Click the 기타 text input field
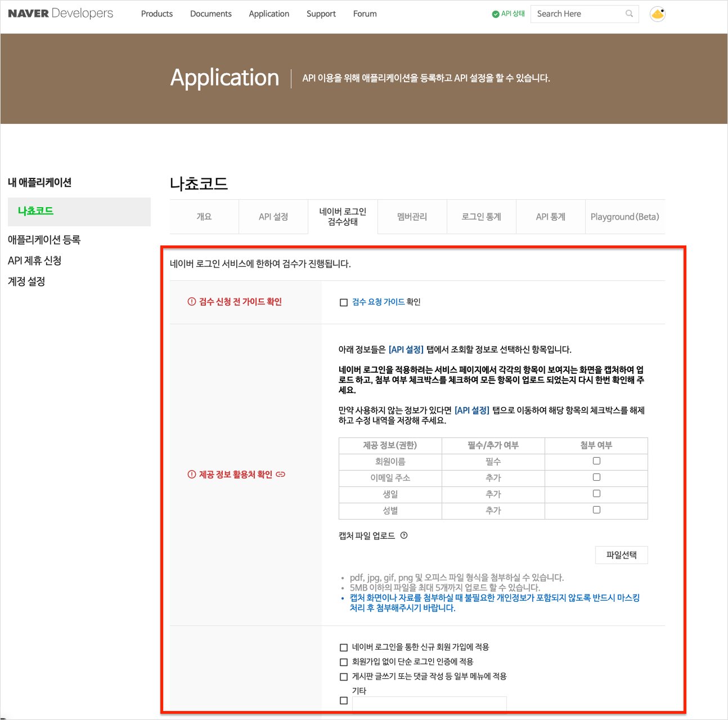 pyautogui.click(x=429, y=704)
